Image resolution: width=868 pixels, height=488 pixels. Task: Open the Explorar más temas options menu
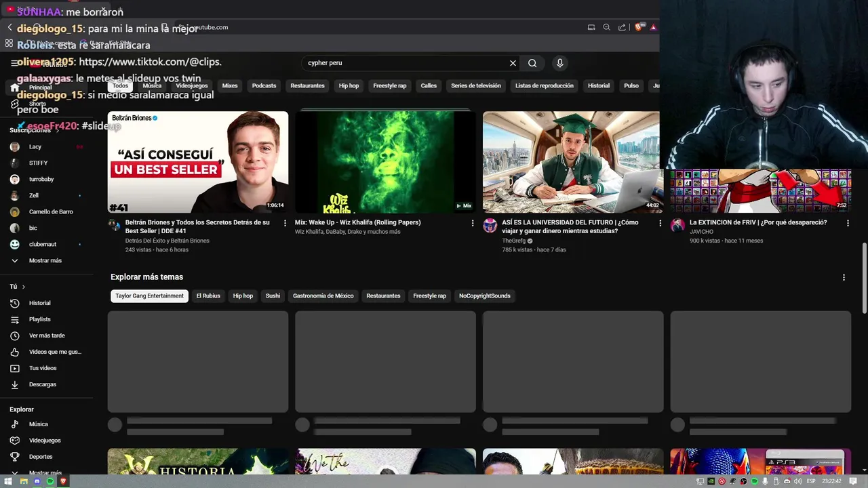click(844, 277)
